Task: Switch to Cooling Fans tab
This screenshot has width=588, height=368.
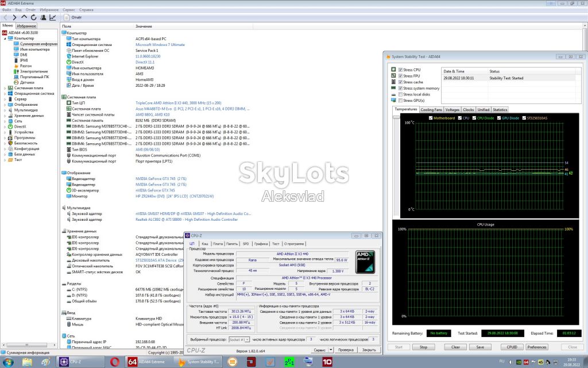Action: click(431, 110)
